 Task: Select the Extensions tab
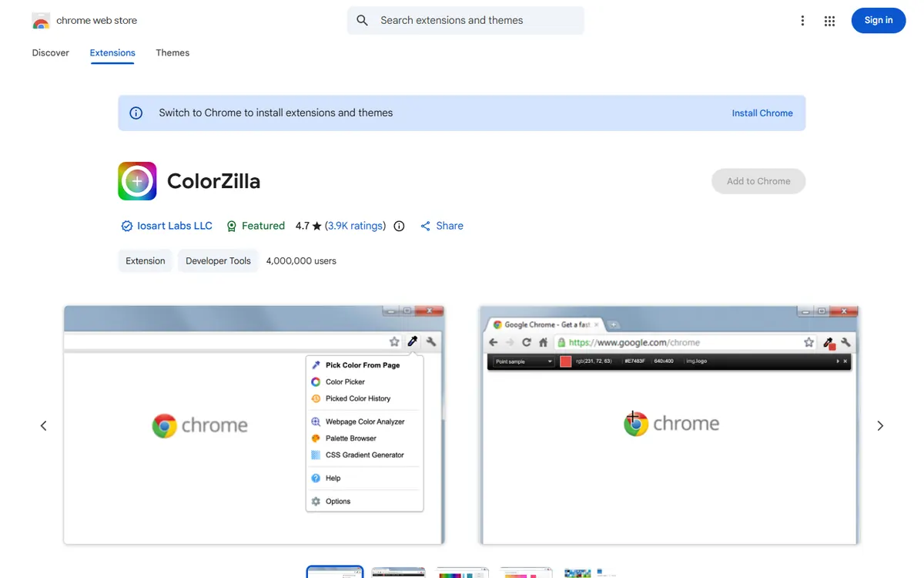(112, 53)
